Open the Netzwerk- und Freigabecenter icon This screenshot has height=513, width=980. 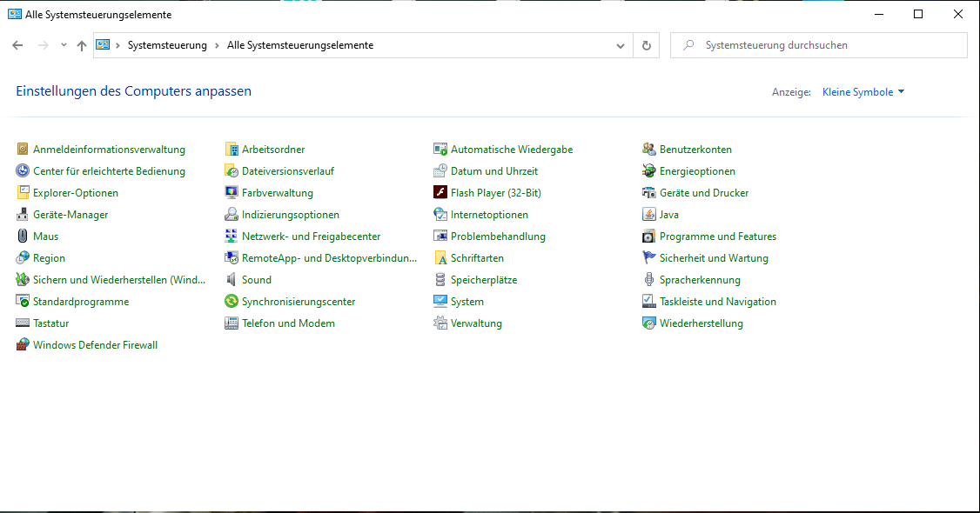pyautogui.click(x=232, y=236)
